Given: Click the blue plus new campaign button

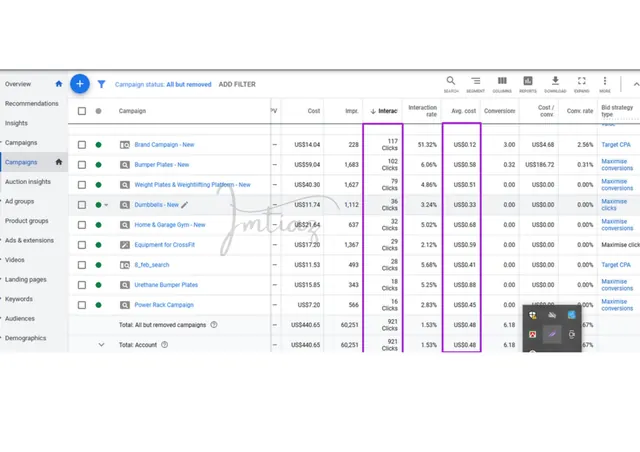Looking at the screenshot, I should pos(80,84).
